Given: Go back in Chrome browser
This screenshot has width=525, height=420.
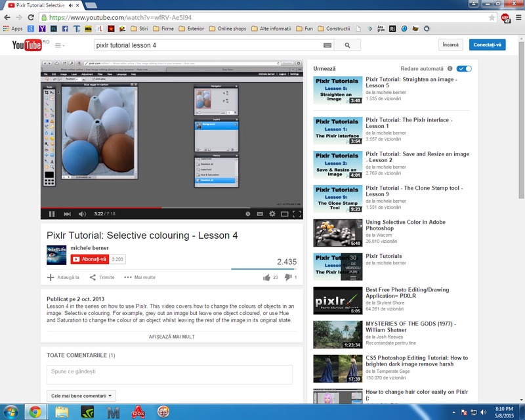Looking at the screenshot, I should (7, 18).
